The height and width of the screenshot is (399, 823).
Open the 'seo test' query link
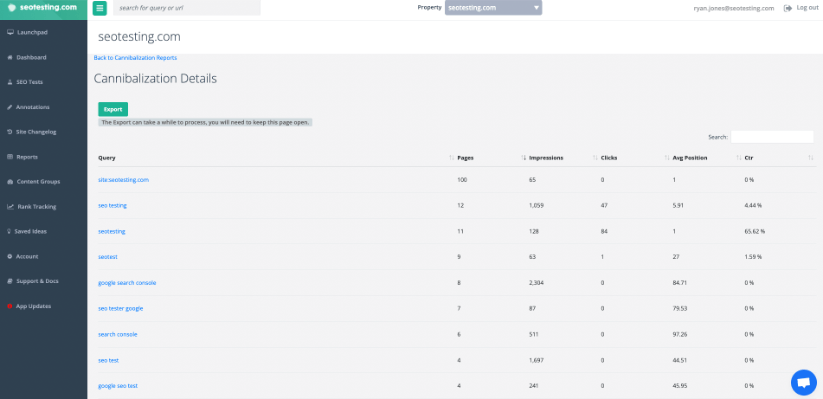tap(109, 360)
